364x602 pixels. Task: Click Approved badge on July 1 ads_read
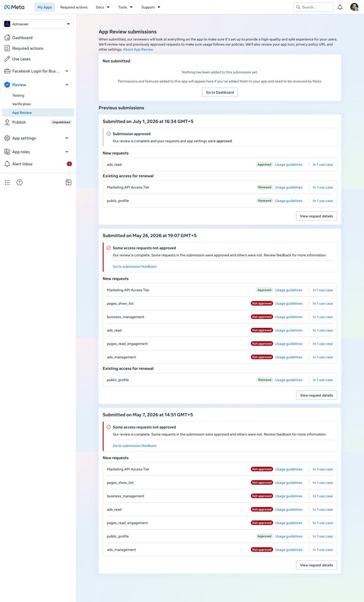[264, 165]
